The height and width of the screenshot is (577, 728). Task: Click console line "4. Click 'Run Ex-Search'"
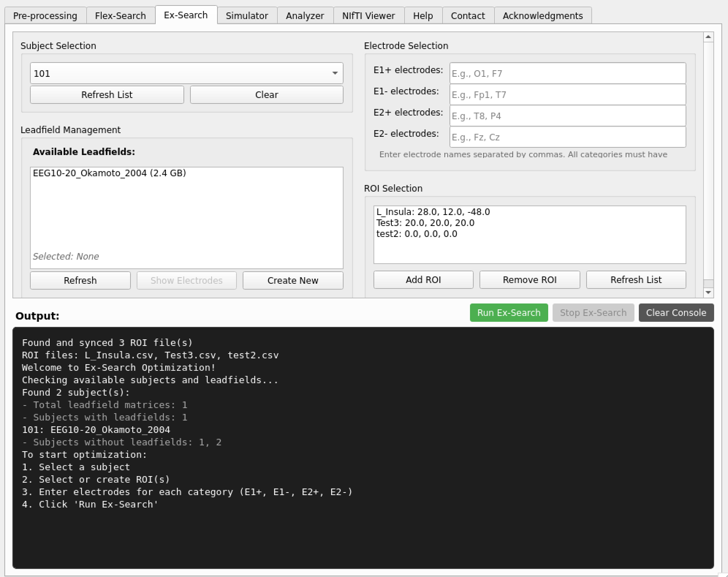[90, 504]
